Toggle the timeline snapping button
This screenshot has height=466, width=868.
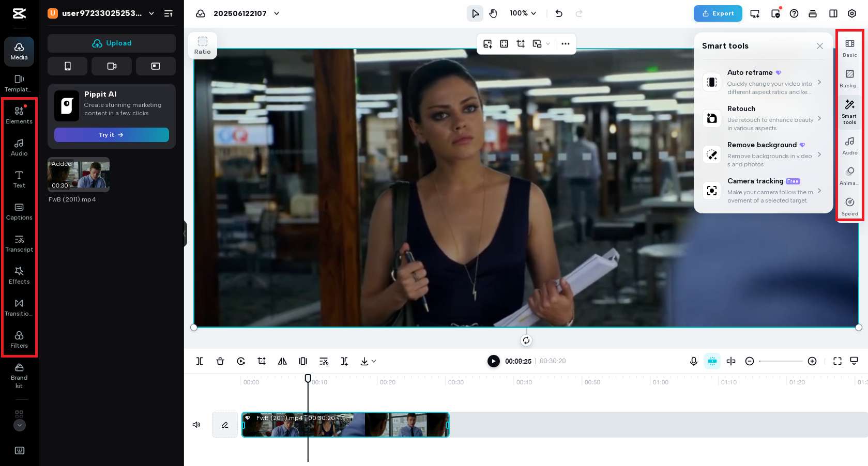coord(712,361)
